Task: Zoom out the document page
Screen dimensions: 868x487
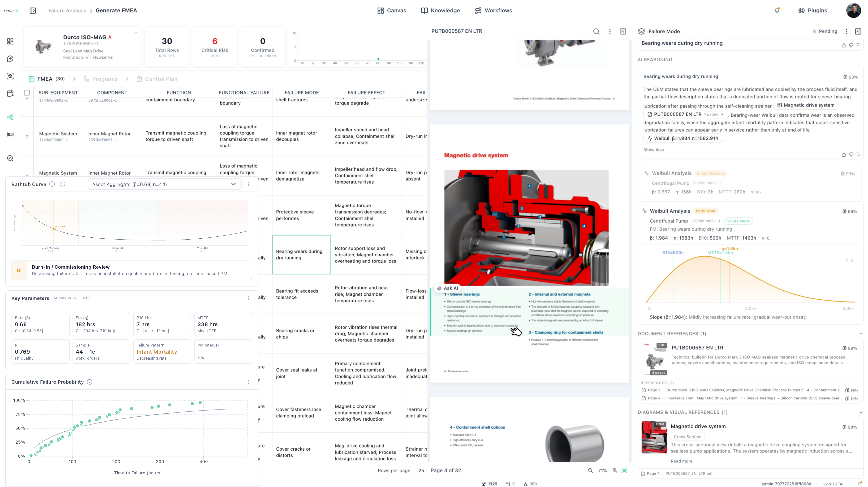Action: (590, 470)
